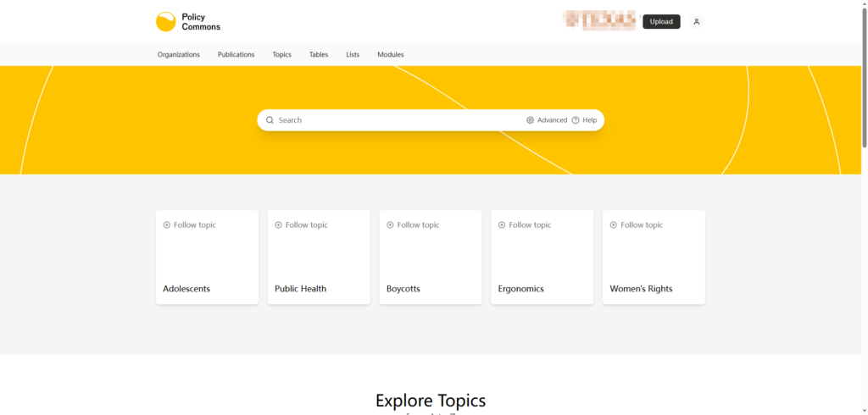Open the Organizations menu

(178, 54)
